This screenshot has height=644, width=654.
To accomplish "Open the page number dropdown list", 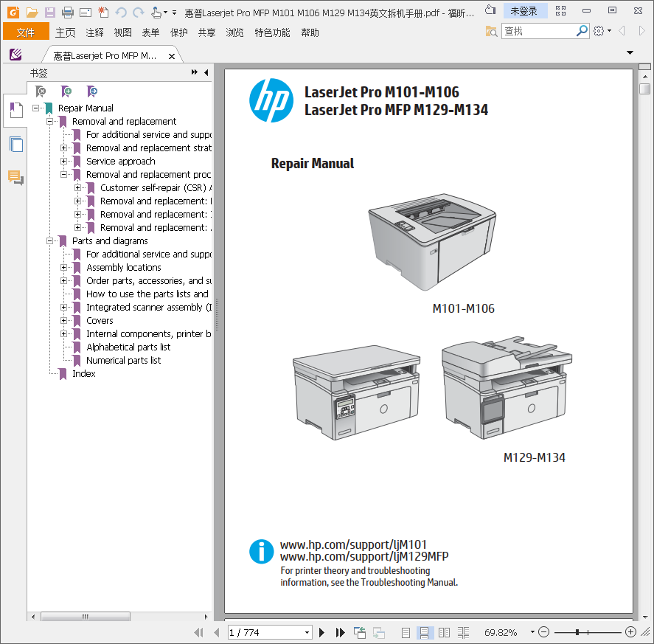I will pyautogui.click(x=307, y=633).
